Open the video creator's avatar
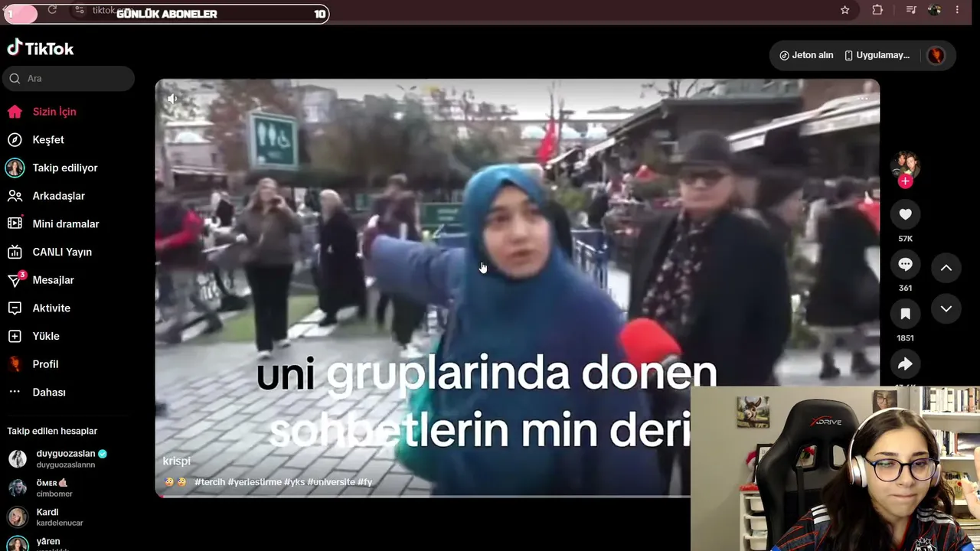 (905, 165)
